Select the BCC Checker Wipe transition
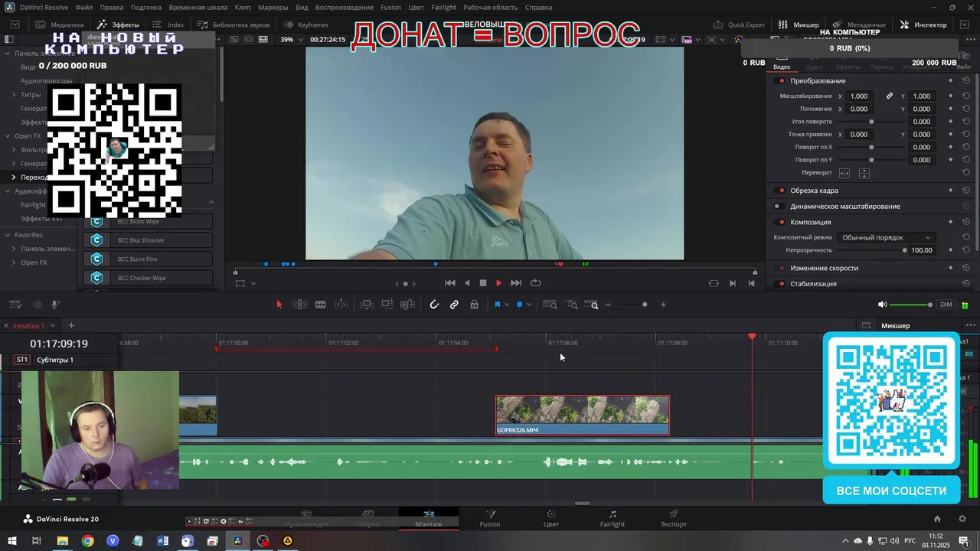 [x=149, y=278]
